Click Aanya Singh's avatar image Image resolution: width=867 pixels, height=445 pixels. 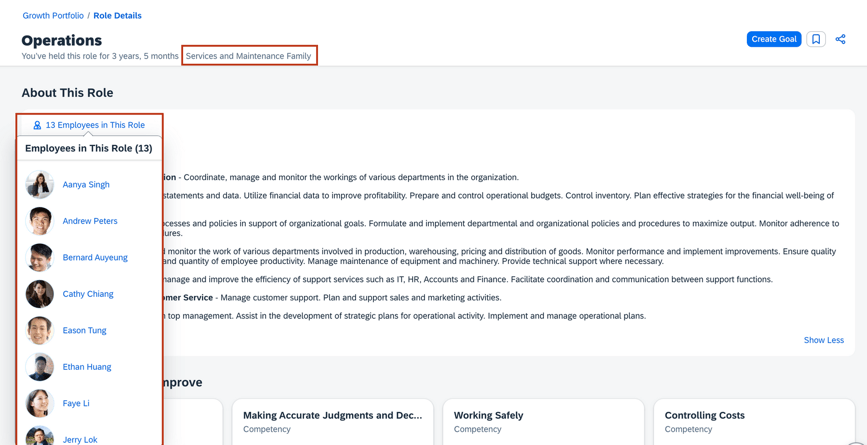click(40, 185)
